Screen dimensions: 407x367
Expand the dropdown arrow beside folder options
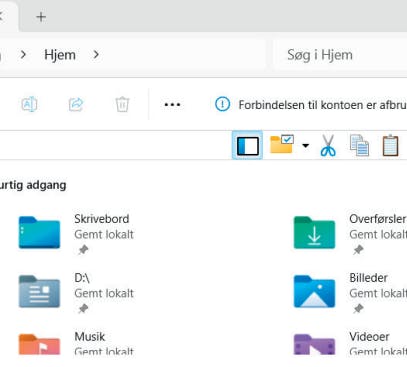pyautogui.click(x=305, y=146)
